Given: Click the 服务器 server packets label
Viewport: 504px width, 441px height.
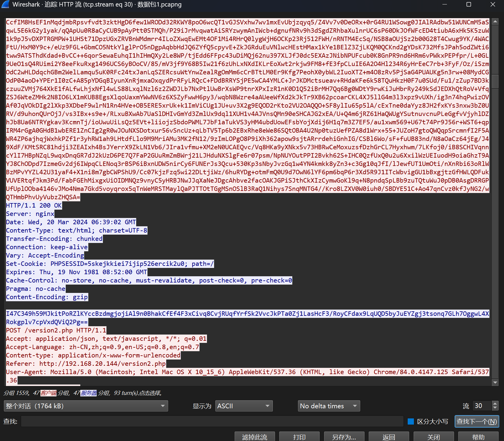Looking at the screenshot, I should coord(89,393).
